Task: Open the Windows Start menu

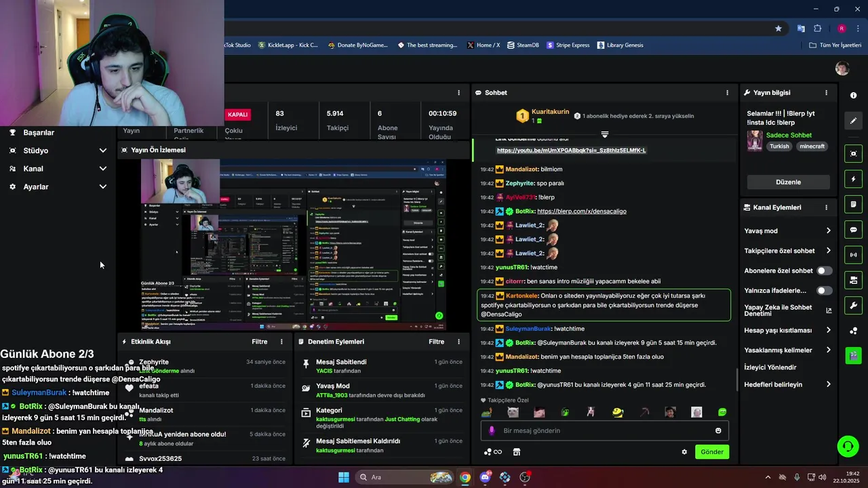Action: [x=343, y=477]
